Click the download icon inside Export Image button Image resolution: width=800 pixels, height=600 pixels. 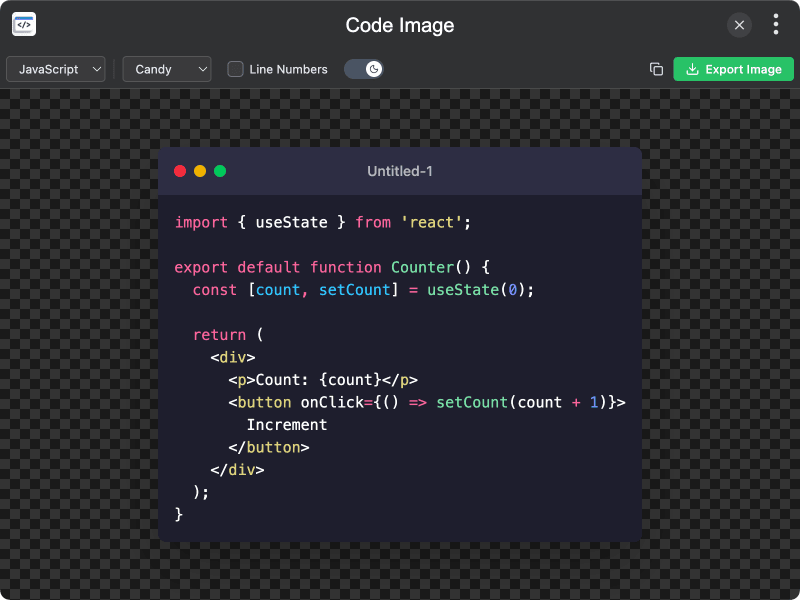point(692,69)
